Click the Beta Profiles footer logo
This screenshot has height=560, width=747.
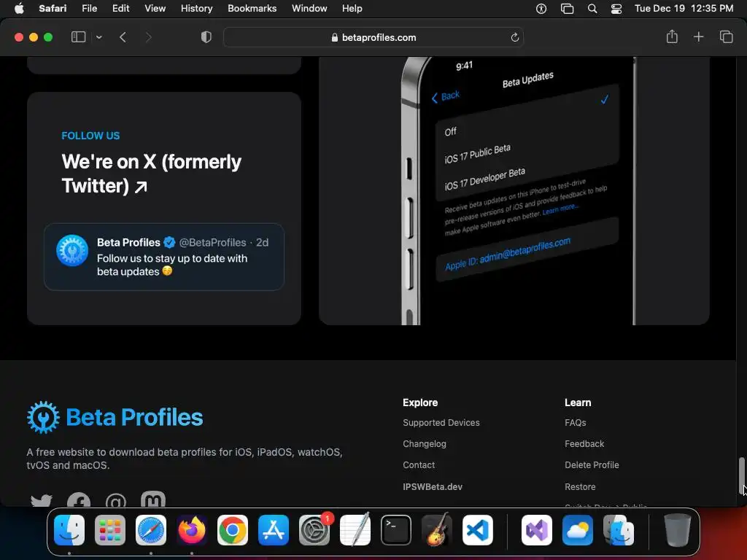pyautogui.click(x=115, y=417)
